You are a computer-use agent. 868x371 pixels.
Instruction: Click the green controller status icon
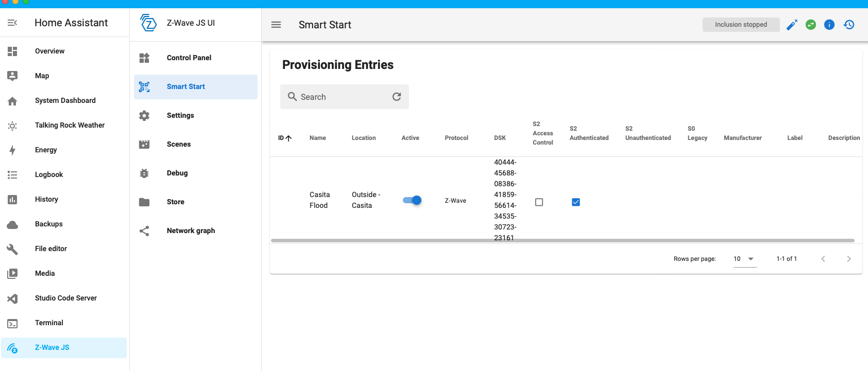(811, 25)
